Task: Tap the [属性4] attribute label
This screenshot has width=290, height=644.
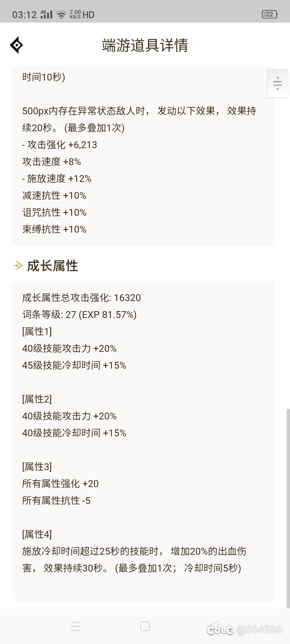Action: [37, 535]
